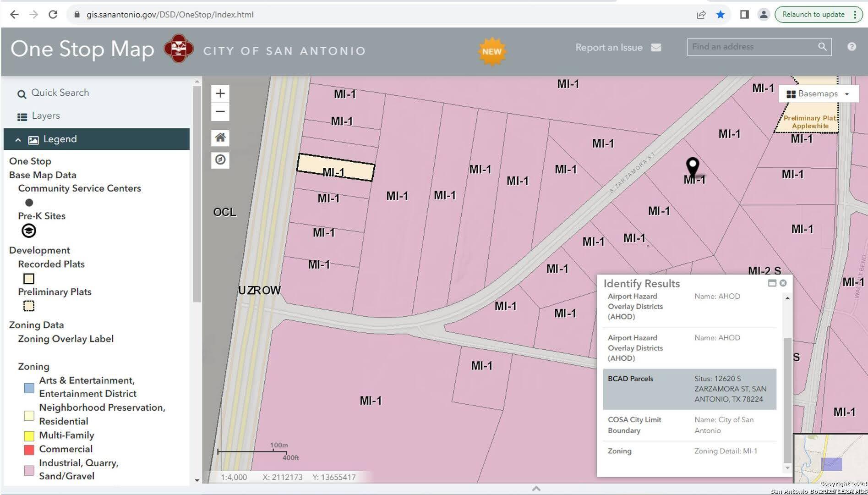Click the black location pin marker
The image size is (868, 495).
point(693,166)
